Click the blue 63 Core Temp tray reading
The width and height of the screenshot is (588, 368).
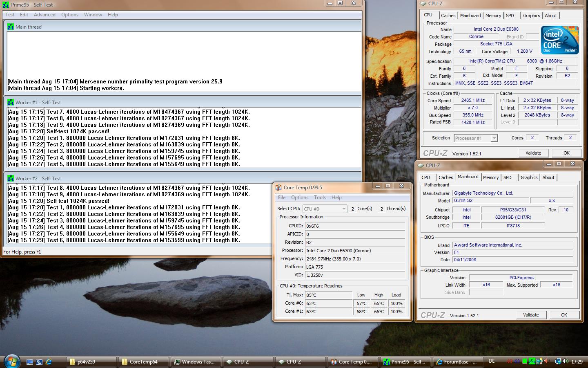tap(517, 361)
